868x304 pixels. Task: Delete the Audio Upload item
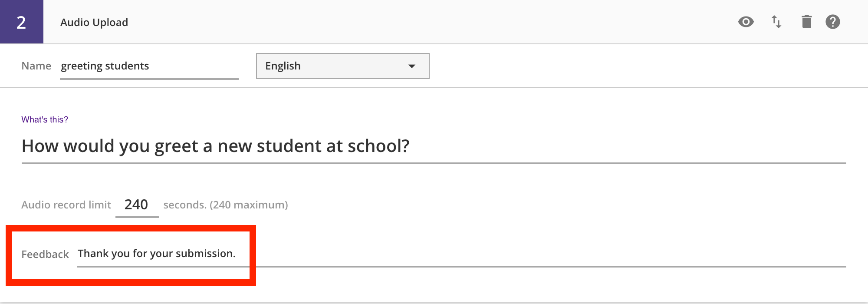pos(806,22)
